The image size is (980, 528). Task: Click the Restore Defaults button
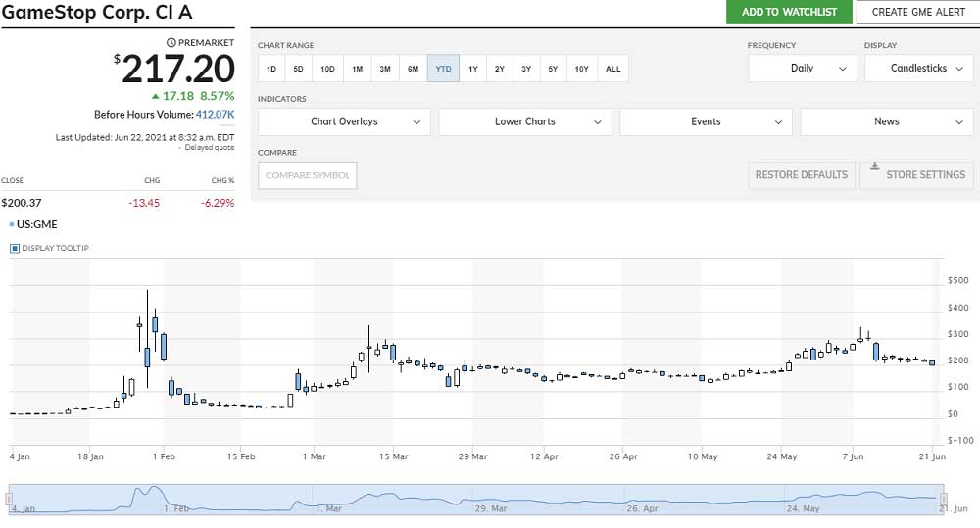click(802, 175)
